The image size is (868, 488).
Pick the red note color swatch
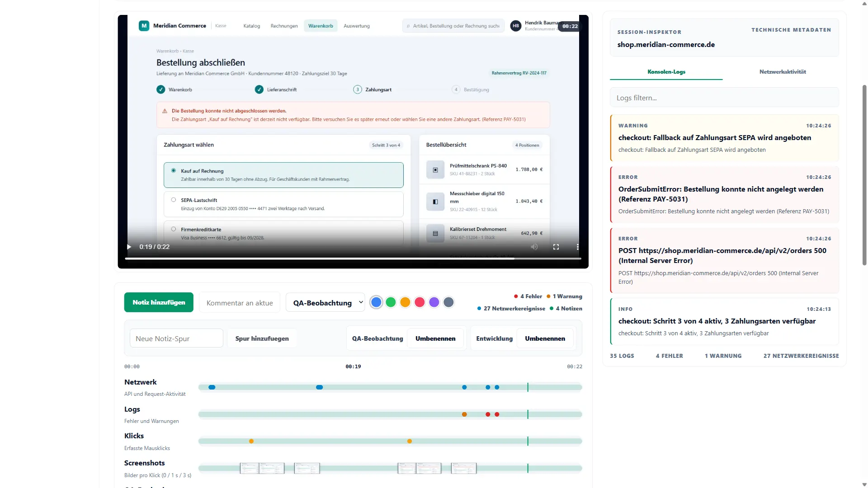tap(420, 302)
